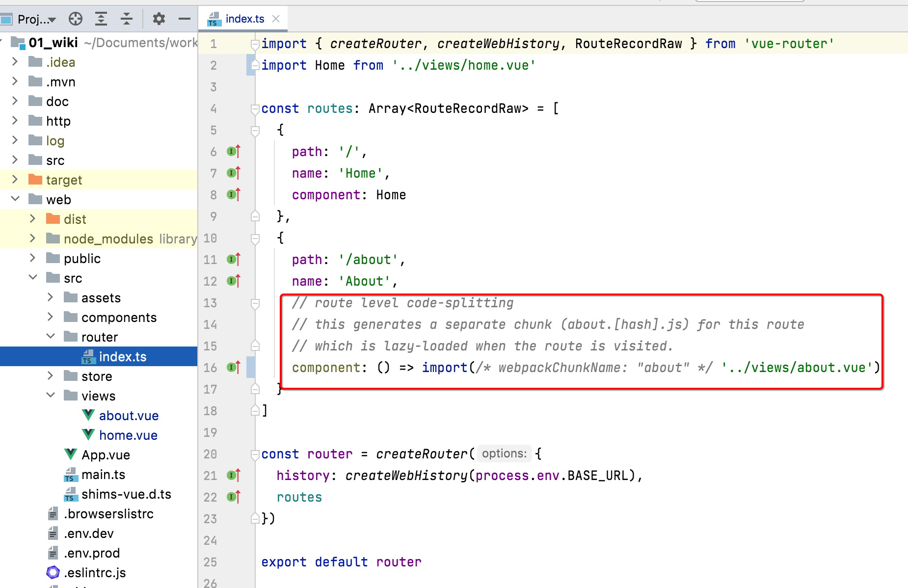908x588 pixels.
Task: Fold the import block at line 1
Action: coord(255,44)
